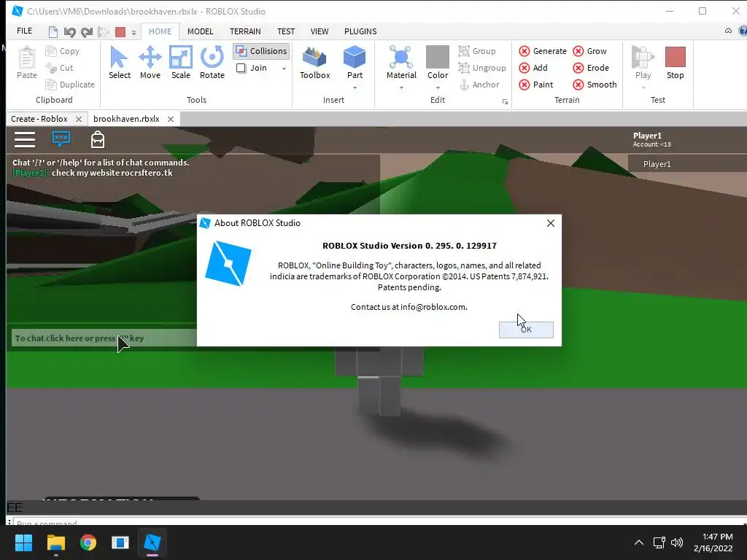Select the Select tool
747x560 pixels.
point(119,63)
